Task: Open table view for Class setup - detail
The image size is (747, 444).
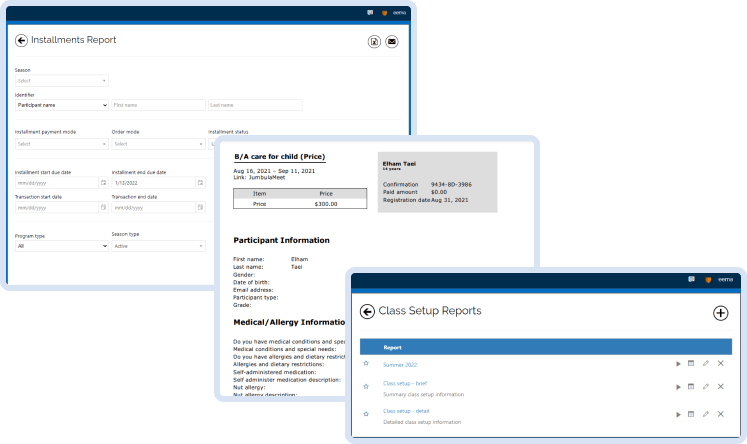Action: [x=691, y=414]
